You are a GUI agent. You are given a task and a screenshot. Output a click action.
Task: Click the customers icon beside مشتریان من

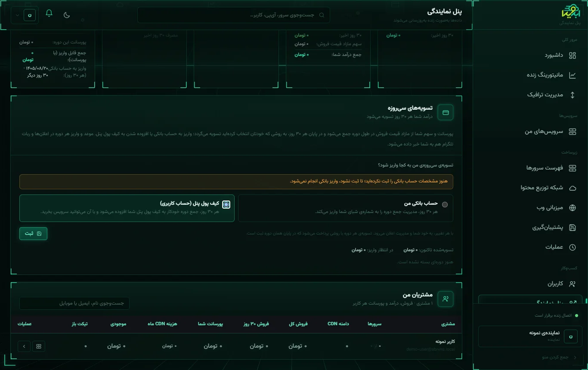pos(446,299)
